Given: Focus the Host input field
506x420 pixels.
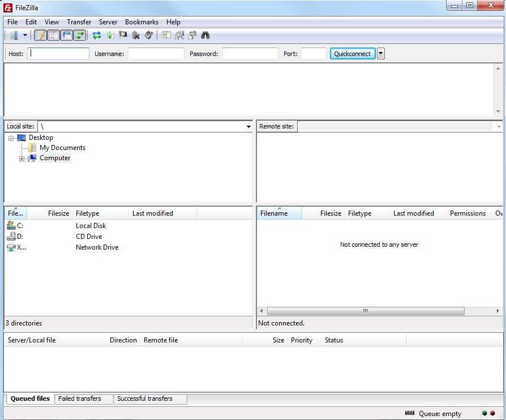Looking at the screenshot, I should point(58,54).
